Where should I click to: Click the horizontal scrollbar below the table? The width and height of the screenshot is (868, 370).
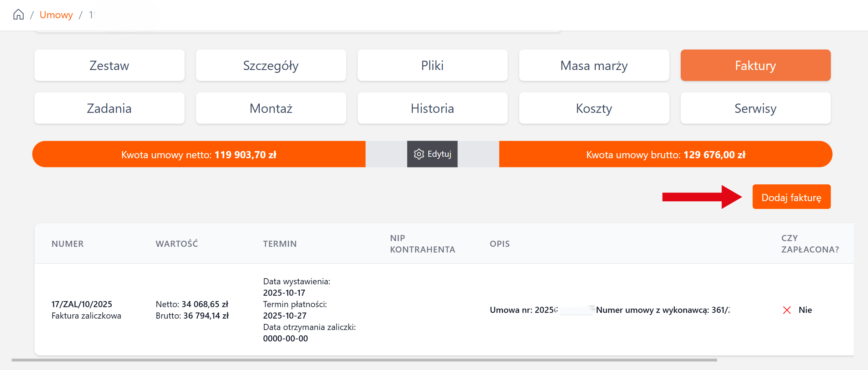coord(364,360)
